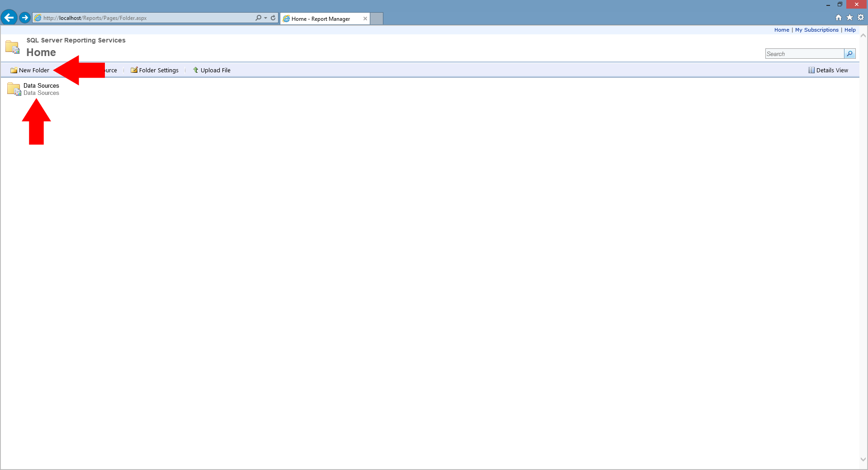Image resolution: width=868 pixels, height=470 pixels.
Task: Go to My Subscriptions
Action: (x=816, y=30)
